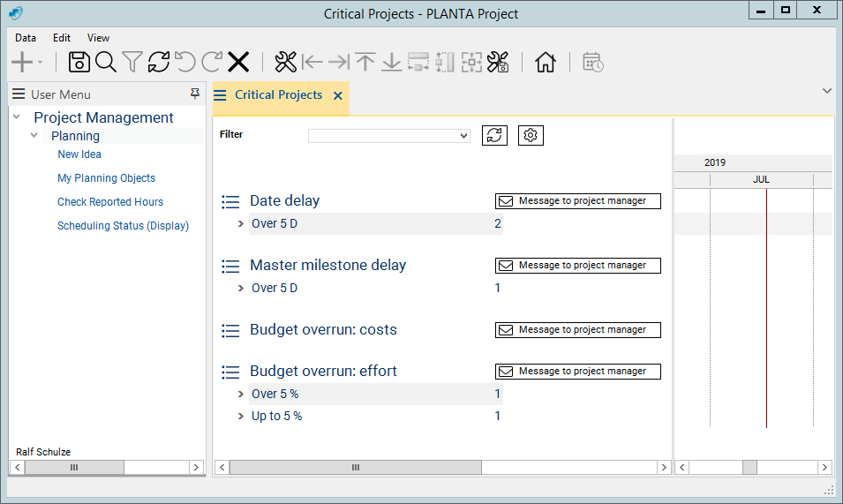Click the gear settings button beside Filter
The image size is (843, 504).
coord(531,135)
